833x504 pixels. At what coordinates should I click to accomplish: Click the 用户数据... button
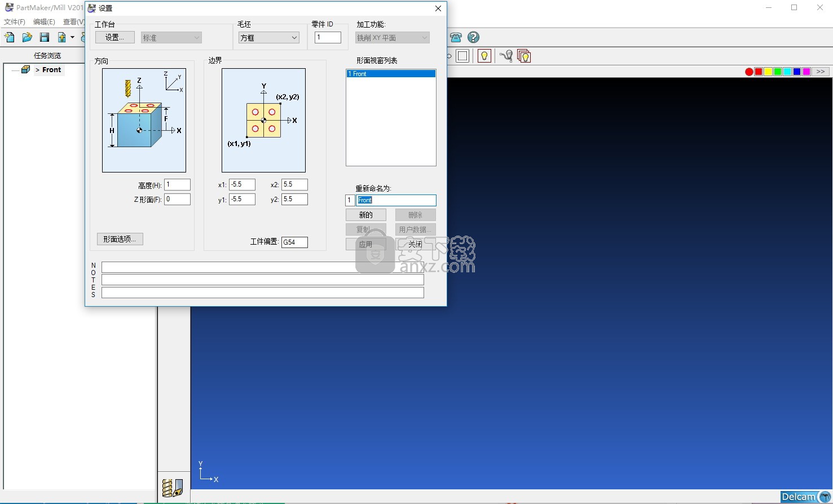pos(416,229)
